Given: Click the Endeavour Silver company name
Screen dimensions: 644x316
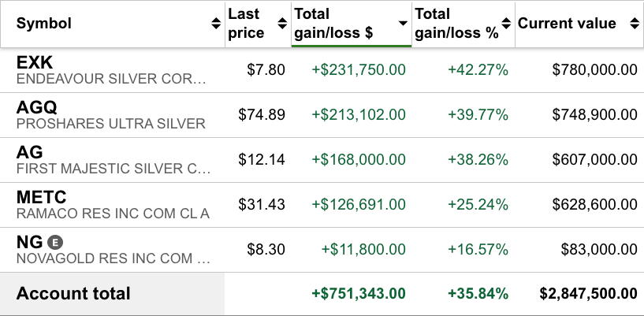Looking at the screenshot, I should tap(111, 80).
